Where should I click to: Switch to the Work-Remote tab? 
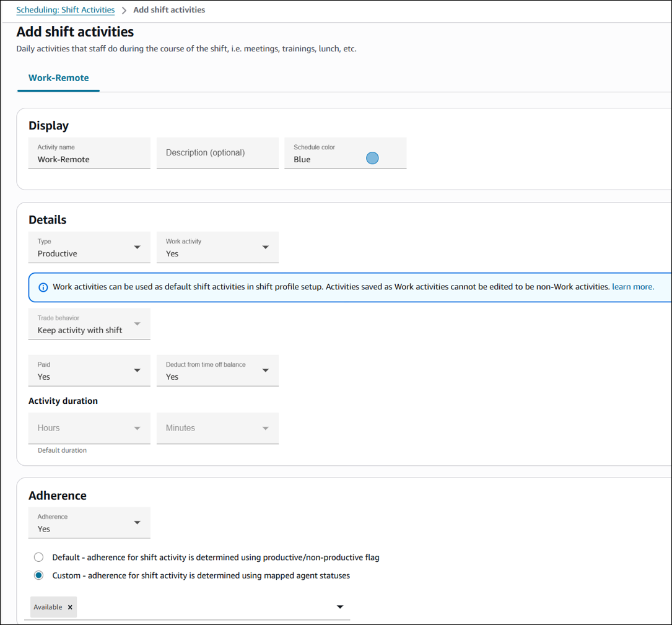(x=59, y=78)
